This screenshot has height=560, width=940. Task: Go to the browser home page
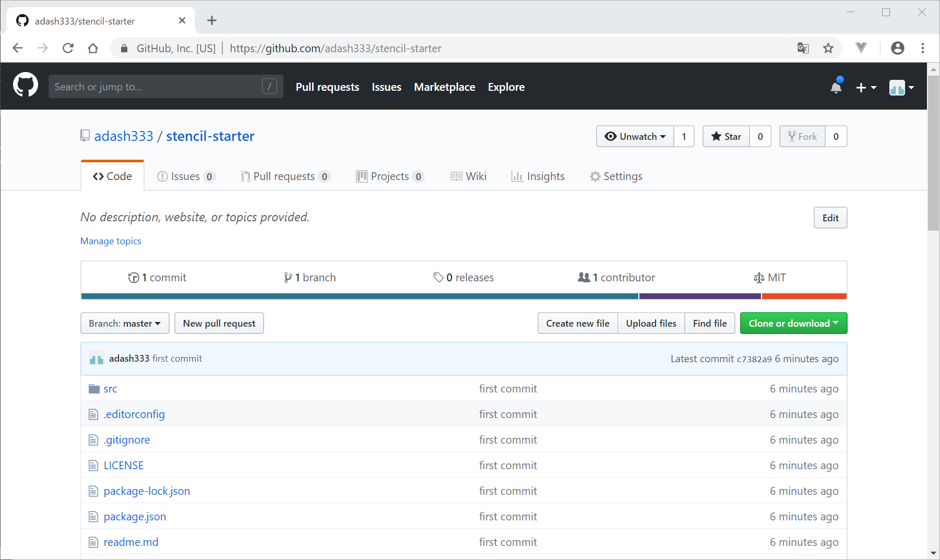93,48
